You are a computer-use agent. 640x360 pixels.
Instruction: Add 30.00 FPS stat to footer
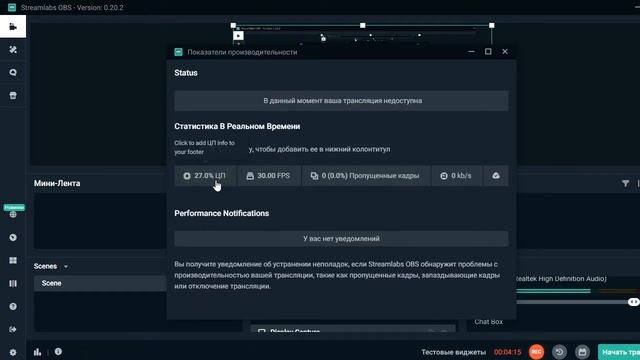[x=269, y=176]
